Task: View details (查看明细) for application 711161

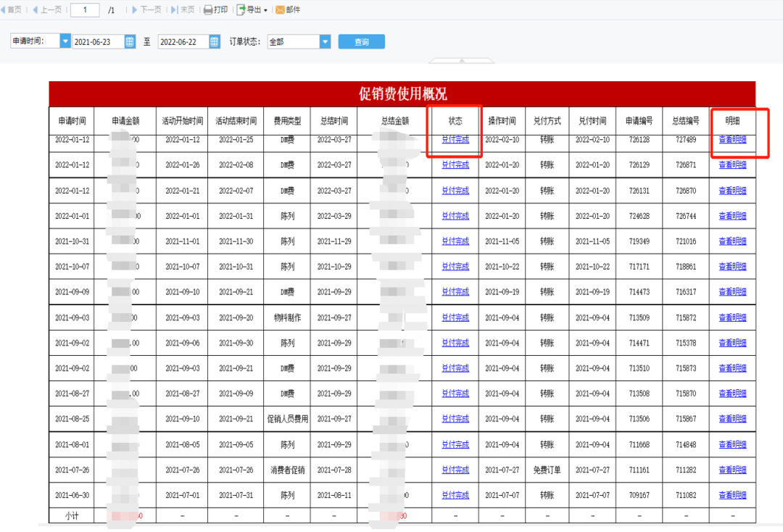Action: pyautogui.click(x=732, y=470)
